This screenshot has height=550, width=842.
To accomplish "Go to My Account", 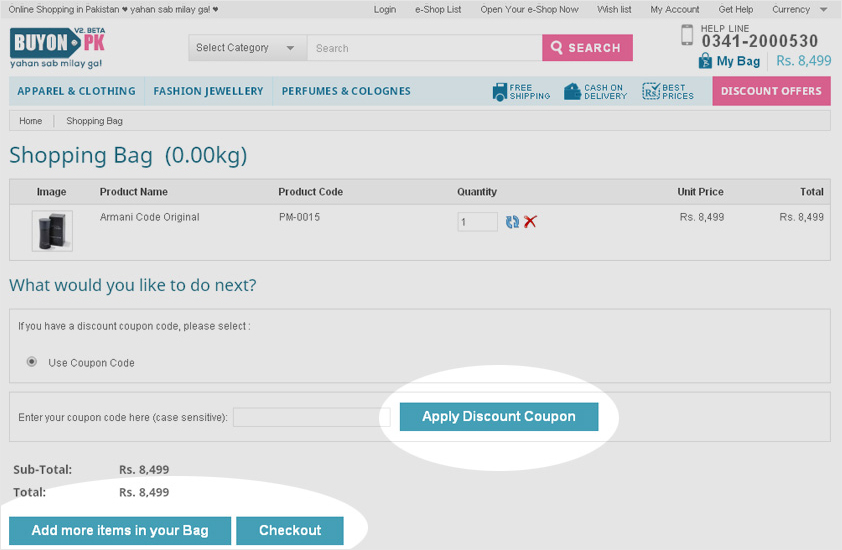I will (675, 10).
